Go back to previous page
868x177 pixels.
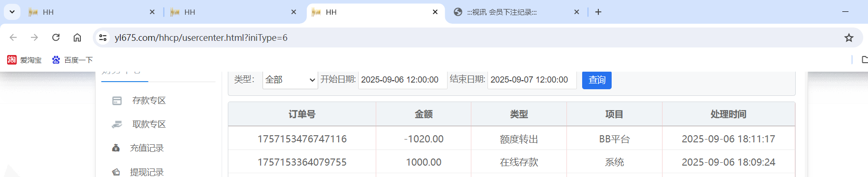click(13, 37)
